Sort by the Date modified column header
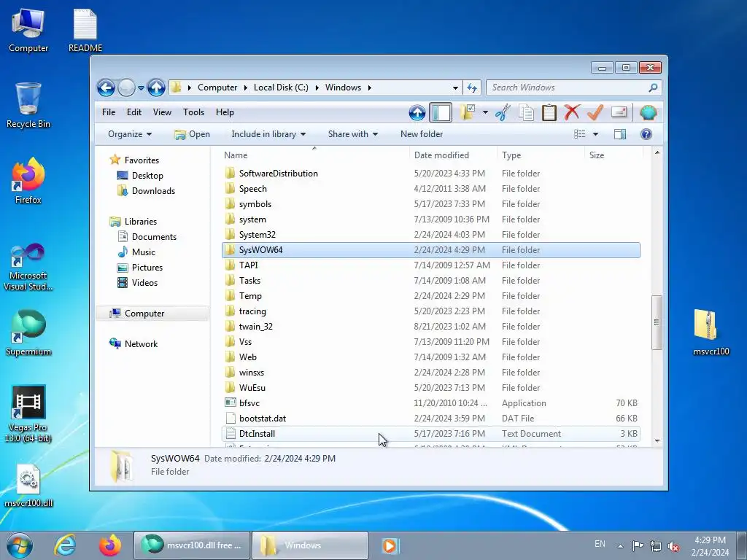Image resolution: width=747 pixels, height=560 pixels. pos(453,155)
